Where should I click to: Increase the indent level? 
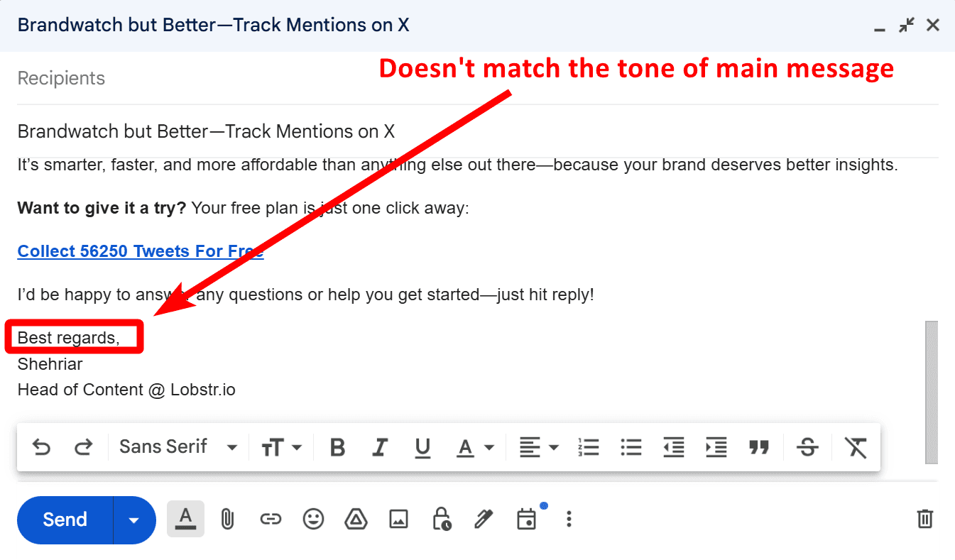click(716, 447)
